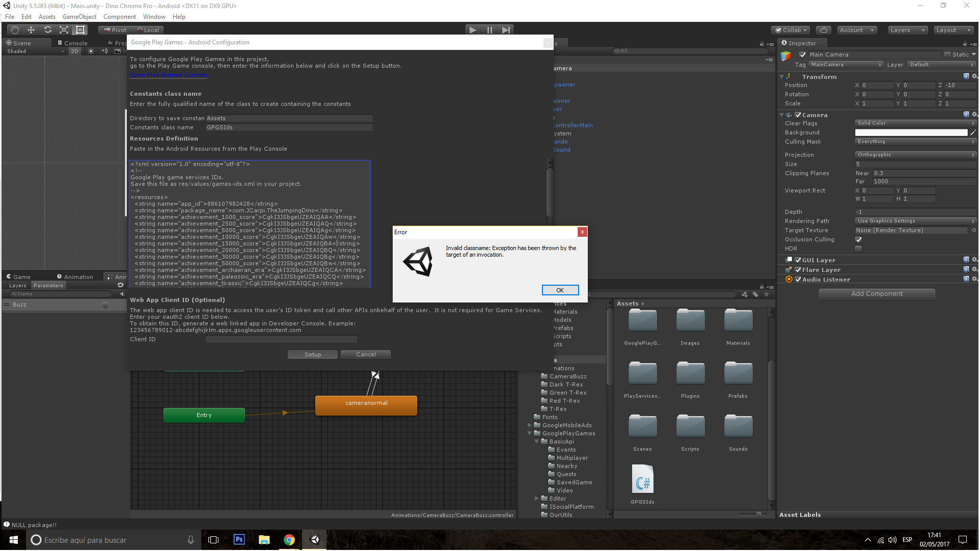Open Camera component gear settings
Screen dimensions: 980x551
point(974,115)
